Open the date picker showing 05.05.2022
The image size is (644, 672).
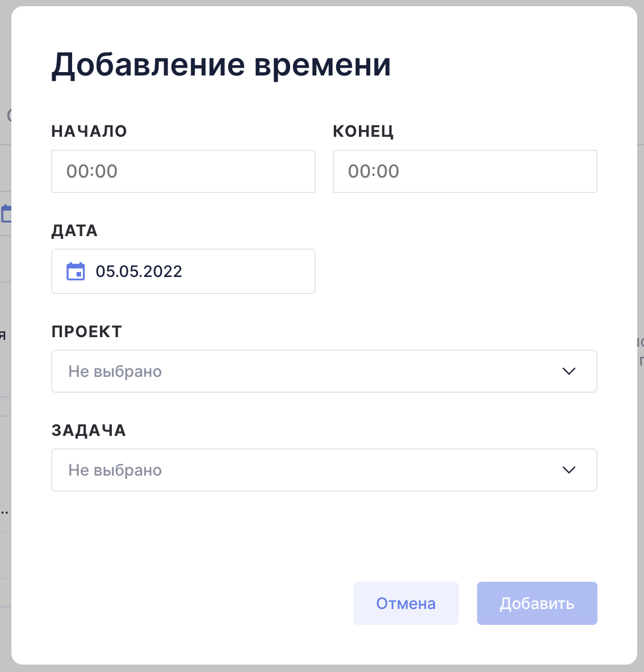[x=183, y=271]
